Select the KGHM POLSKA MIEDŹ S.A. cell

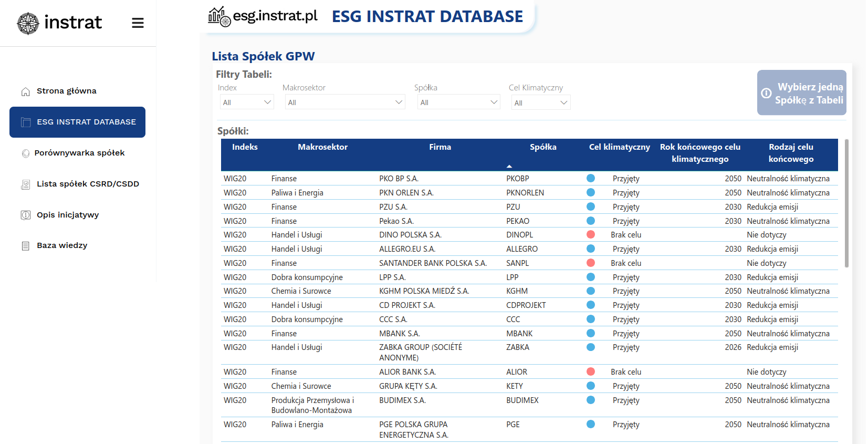coord(424,291)
